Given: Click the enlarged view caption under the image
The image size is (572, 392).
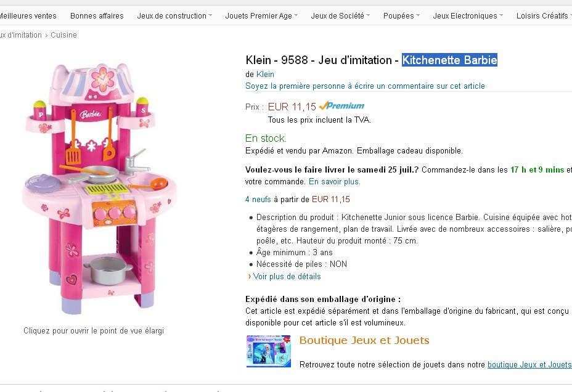Looking at the screenshot, I should [94, 331].
